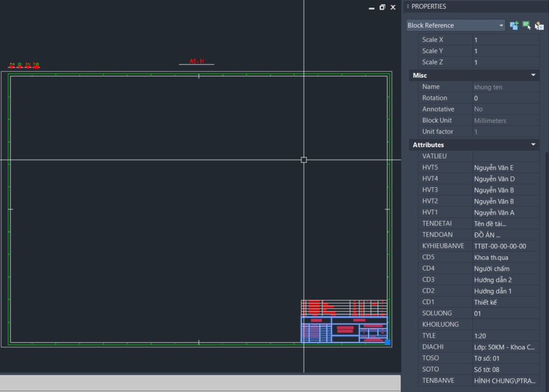Click the Properties panel grip handle
The width and height of the screenshot is (549, 392).
point(408,6)
